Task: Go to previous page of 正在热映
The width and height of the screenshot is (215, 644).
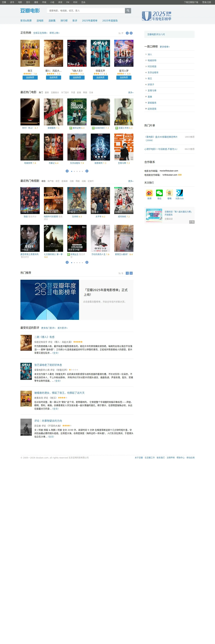Action: pyautogui.click(x=127, y=33)
